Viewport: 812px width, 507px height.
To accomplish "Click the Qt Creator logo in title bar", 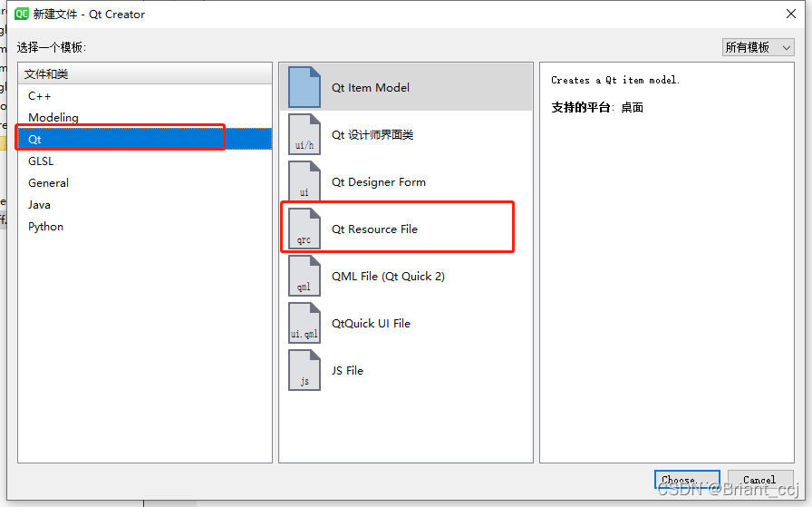I will 22,14.
